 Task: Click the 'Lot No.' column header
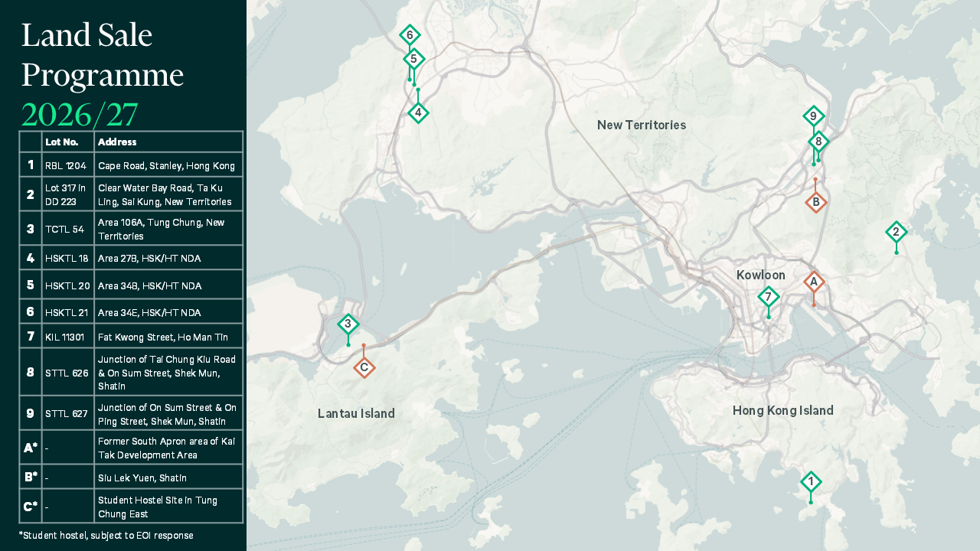tap(62, 142)
